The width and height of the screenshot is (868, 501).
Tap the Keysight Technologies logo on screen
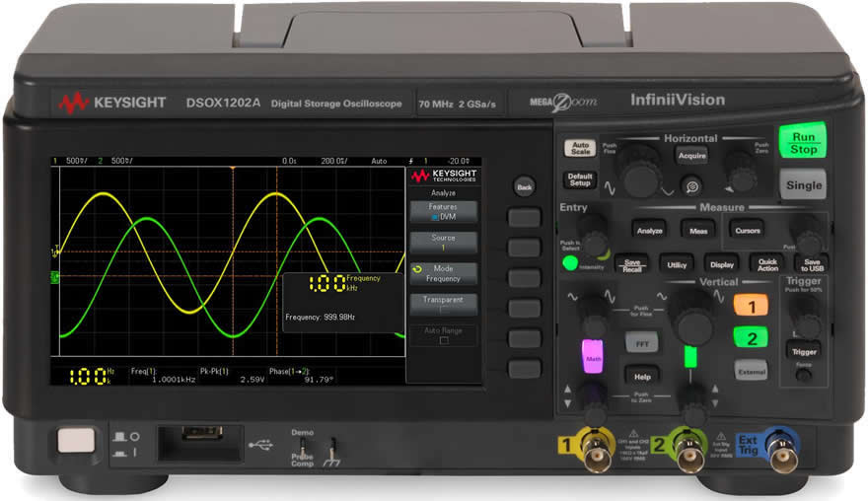[x=444, y=177]
